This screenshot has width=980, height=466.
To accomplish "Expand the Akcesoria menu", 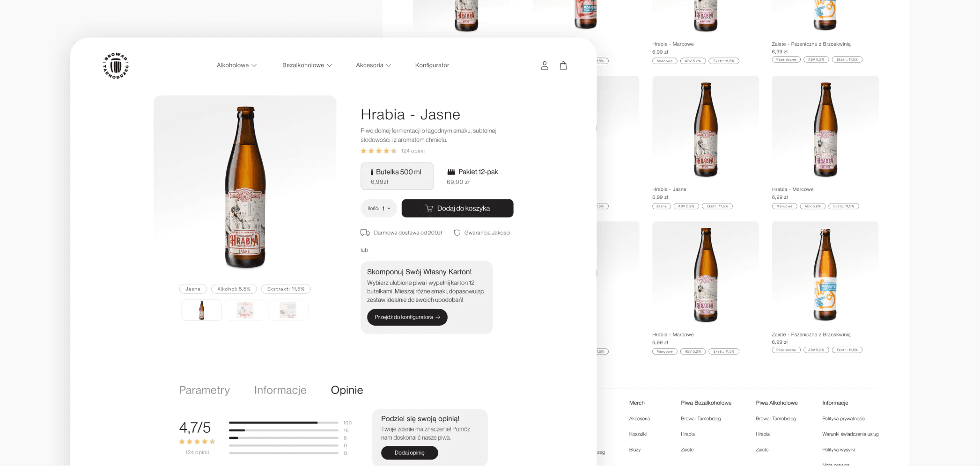I will pyautogui.click(x=373, y=66).
